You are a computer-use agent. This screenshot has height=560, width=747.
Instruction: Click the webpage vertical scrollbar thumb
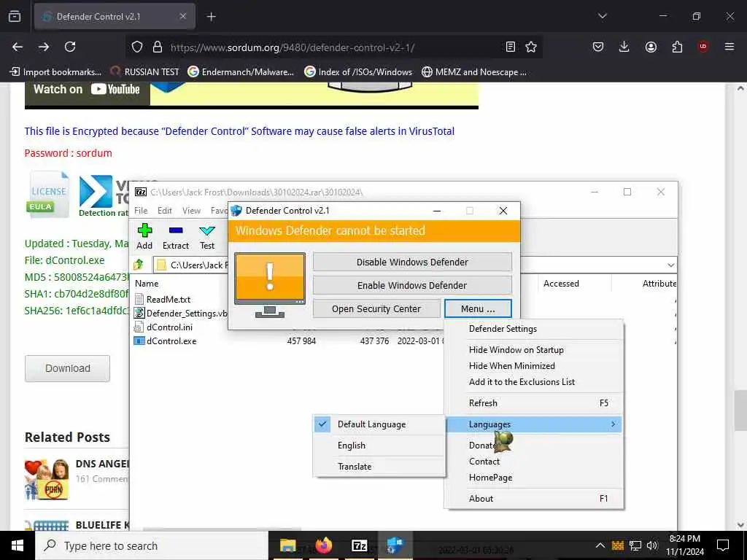click(x=740, y=410)
